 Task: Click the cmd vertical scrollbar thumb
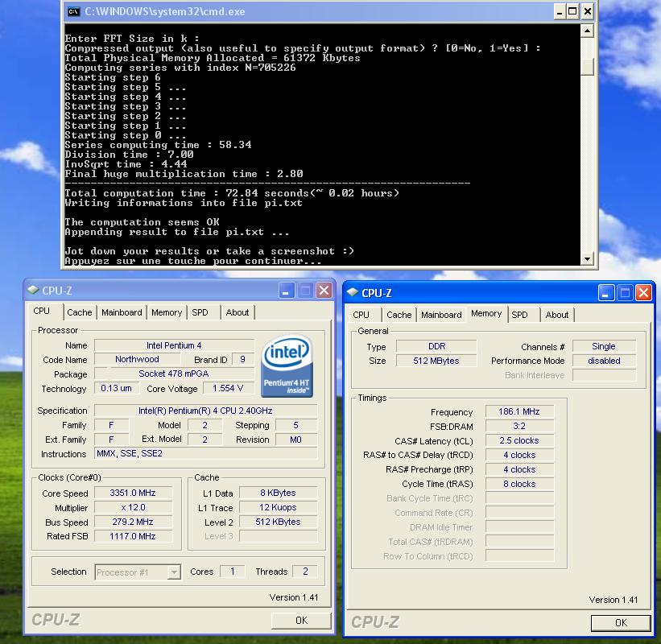(x=587, y=67)
